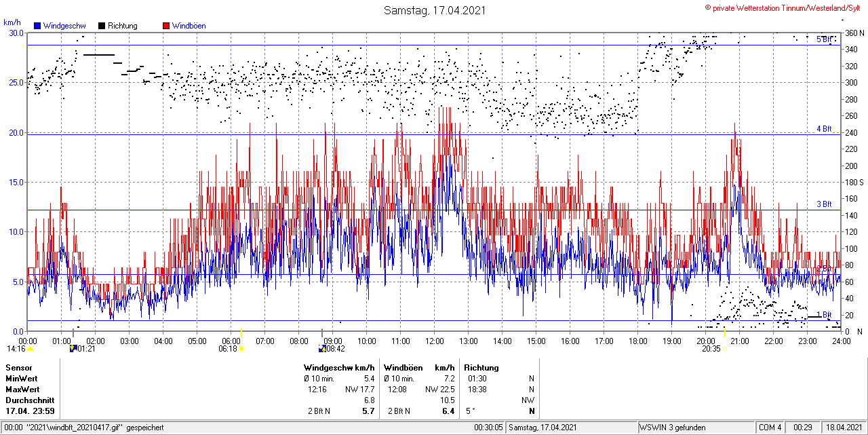Viewport: 868px width, 435px height.
Task: Click the 30.0 speed axis value
Action: (16, 33)
